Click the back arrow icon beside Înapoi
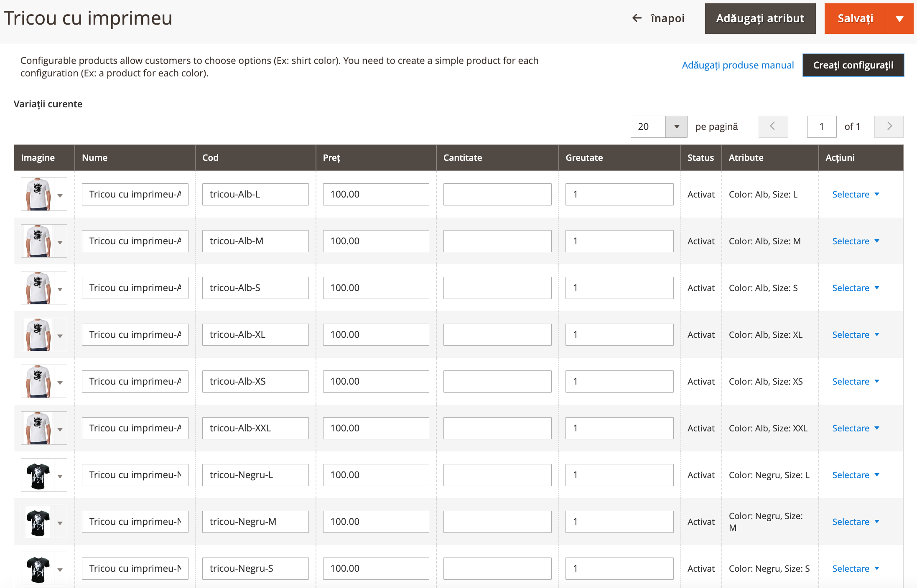917x588 pixels. tap(637, 18)
